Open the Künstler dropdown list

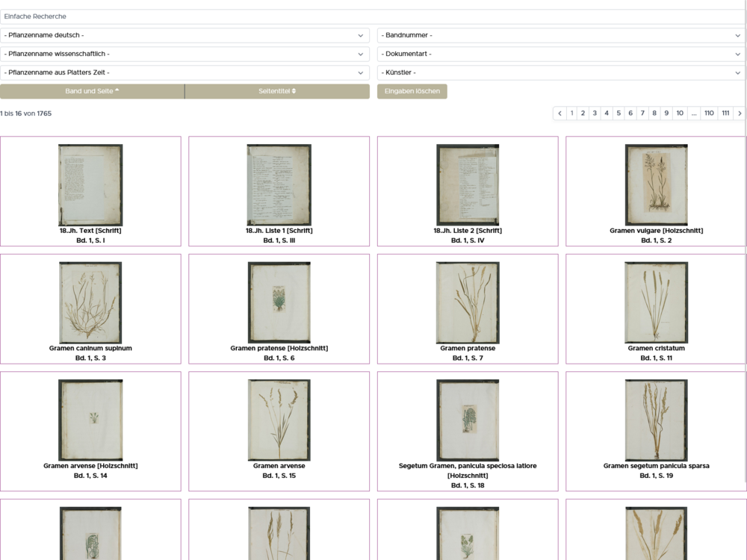click(561, 72)
